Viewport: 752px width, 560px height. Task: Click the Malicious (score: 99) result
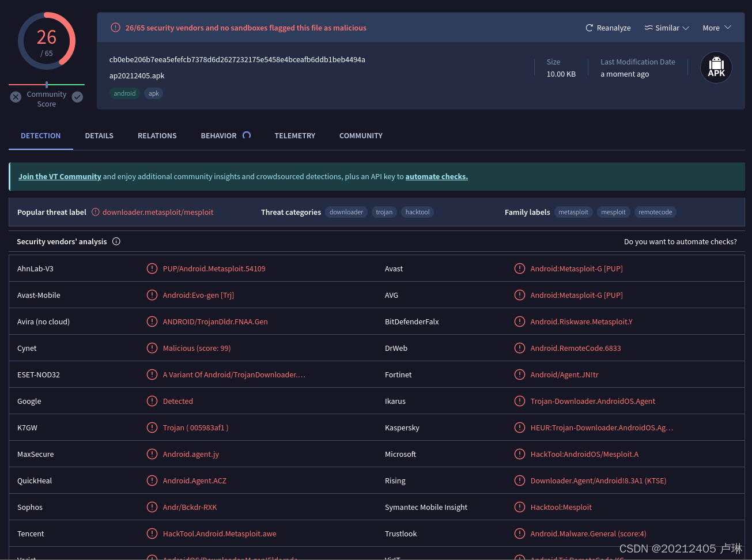196,348
